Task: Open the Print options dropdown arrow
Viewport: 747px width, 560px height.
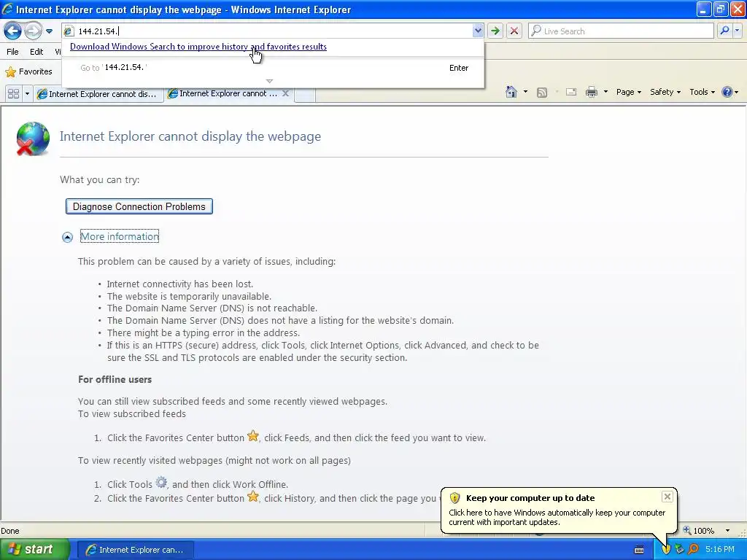Action: coord(605,92)
